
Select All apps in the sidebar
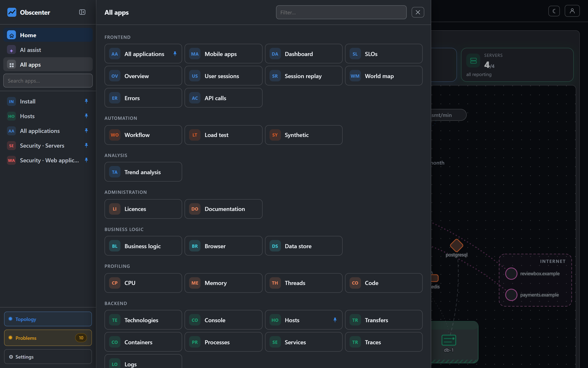tap(48, 64)
